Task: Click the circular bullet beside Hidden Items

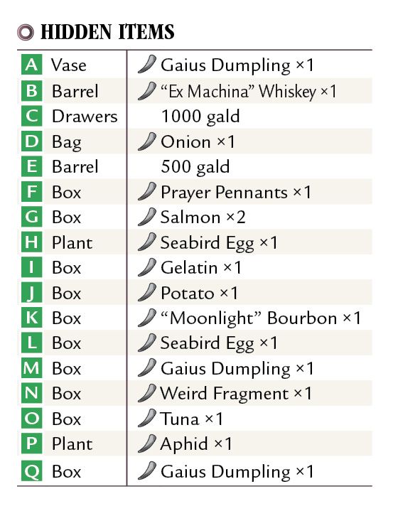Action: tap(26, 32)
